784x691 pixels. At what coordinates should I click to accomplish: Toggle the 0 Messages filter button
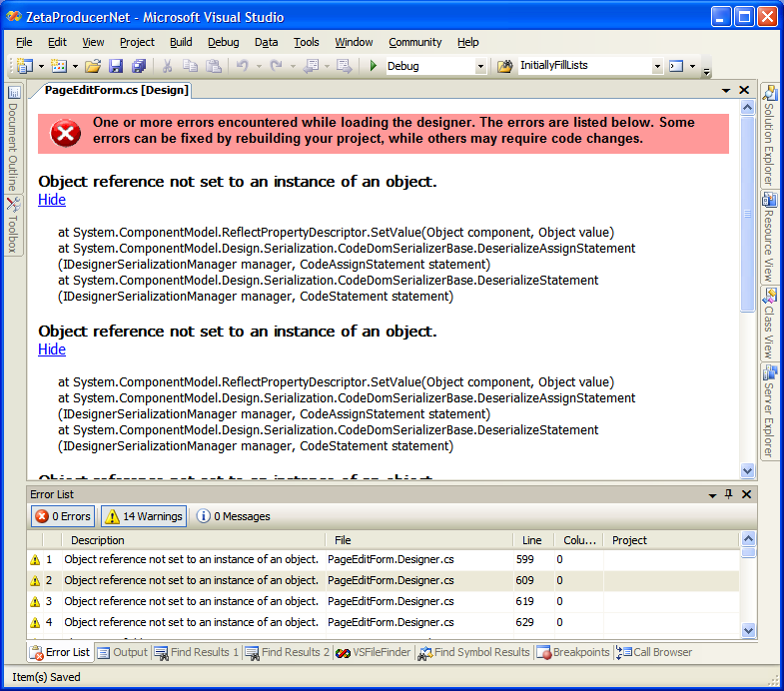[x=233, y=516]
